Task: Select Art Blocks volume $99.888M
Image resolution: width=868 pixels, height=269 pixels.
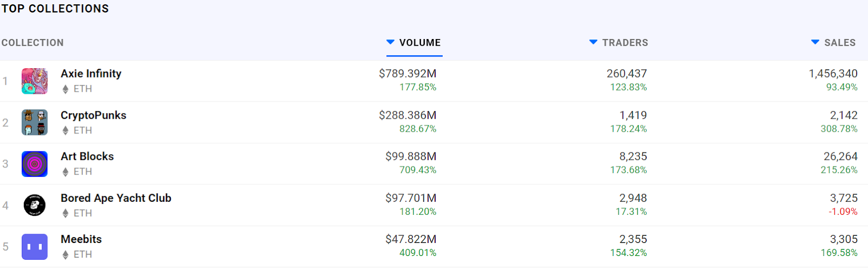Action: pyautogui.click(x=411, y=157)
